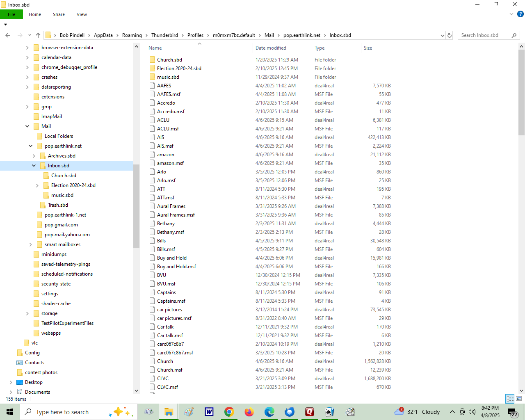This screenshot has width=525, height=420.
Task: Select the CLVC file row
Action: point(270,379)
